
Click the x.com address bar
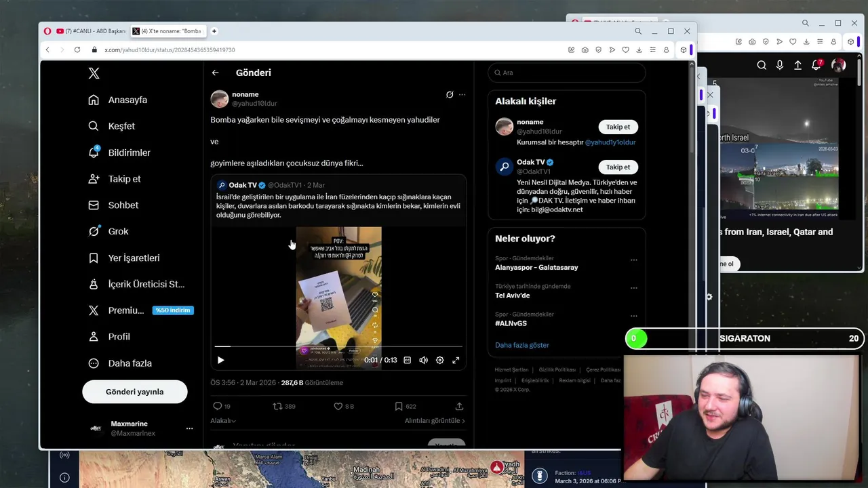(x=325, y=49)
